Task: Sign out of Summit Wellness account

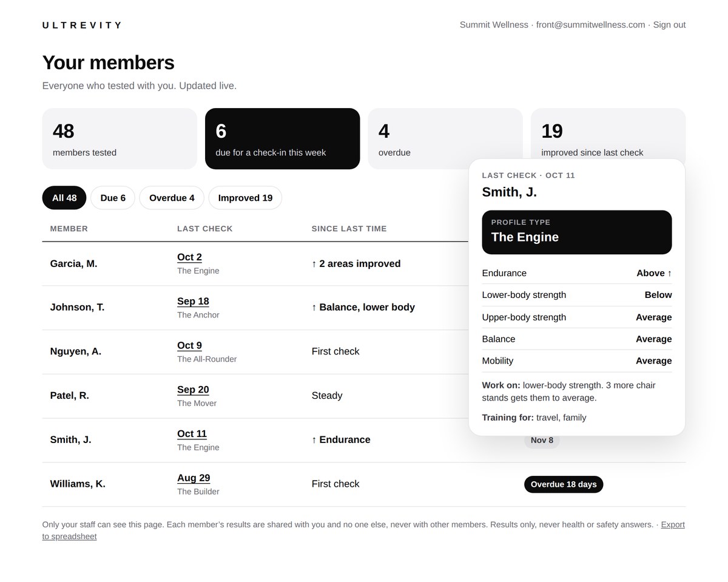Action: (x=669, y=25)
